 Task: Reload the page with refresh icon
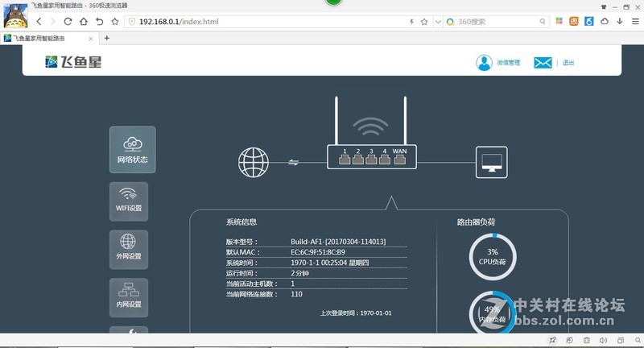tap(68, 22)
